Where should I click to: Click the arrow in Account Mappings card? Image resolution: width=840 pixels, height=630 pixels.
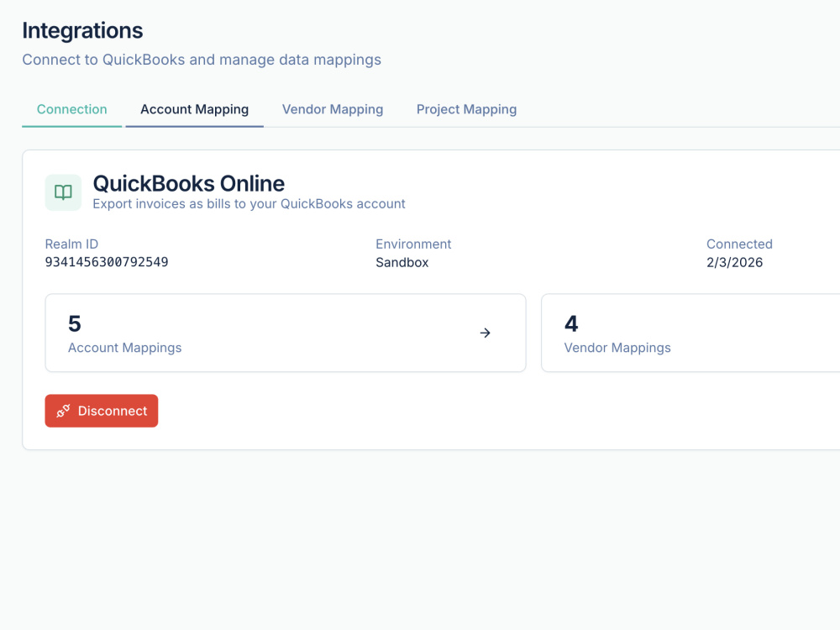coord(486,333)
